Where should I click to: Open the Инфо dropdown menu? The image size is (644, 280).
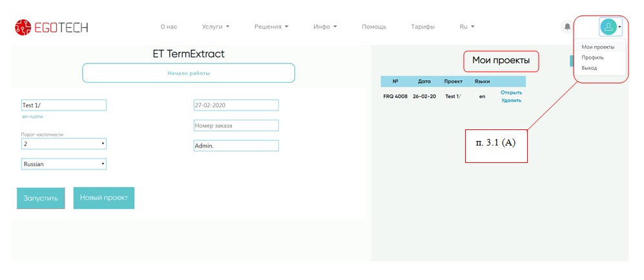pos(325,27)
